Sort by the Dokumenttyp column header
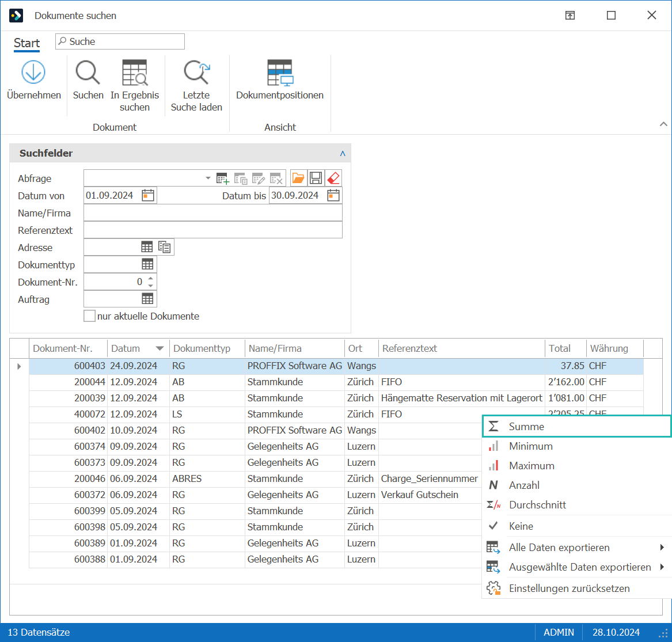Viewport: 672px width, 642px height. pyautogui.click(x=207, y=348)
